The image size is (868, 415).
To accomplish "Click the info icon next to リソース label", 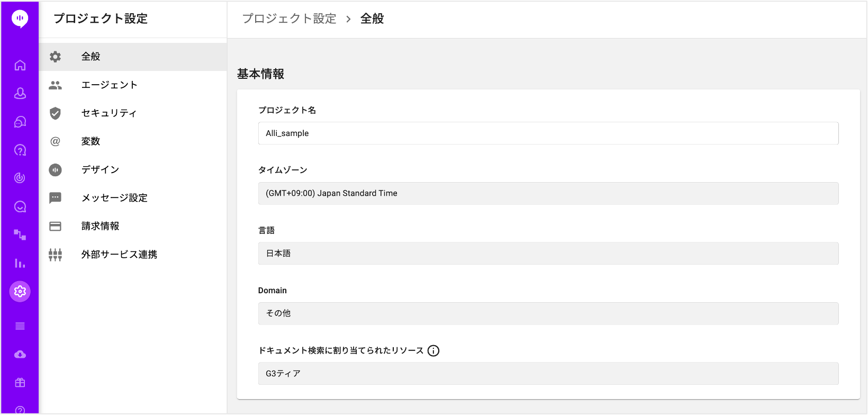I will coord(433,350).
